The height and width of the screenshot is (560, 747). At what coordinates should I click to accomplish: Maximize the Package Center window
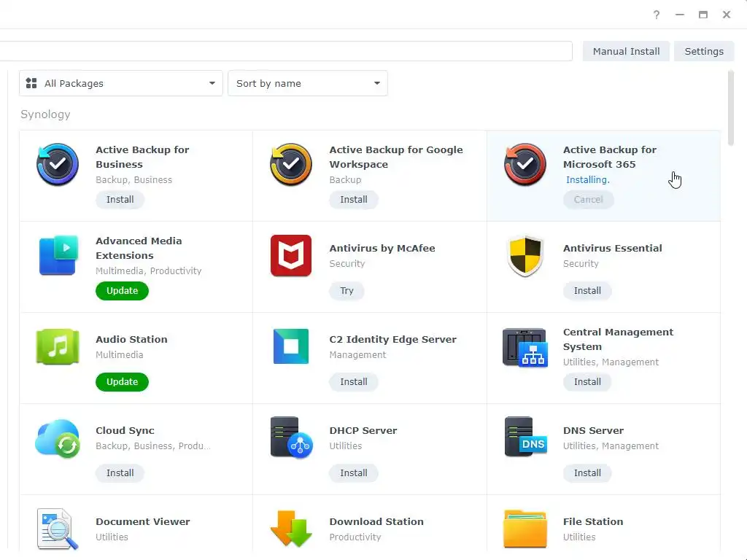703,15
